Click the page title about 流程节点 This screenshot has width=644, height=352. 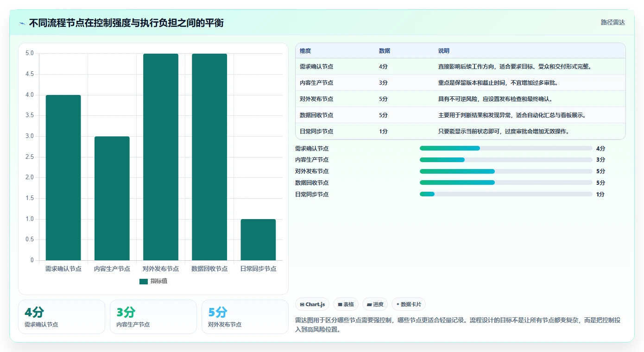click(x=126, y=23)
